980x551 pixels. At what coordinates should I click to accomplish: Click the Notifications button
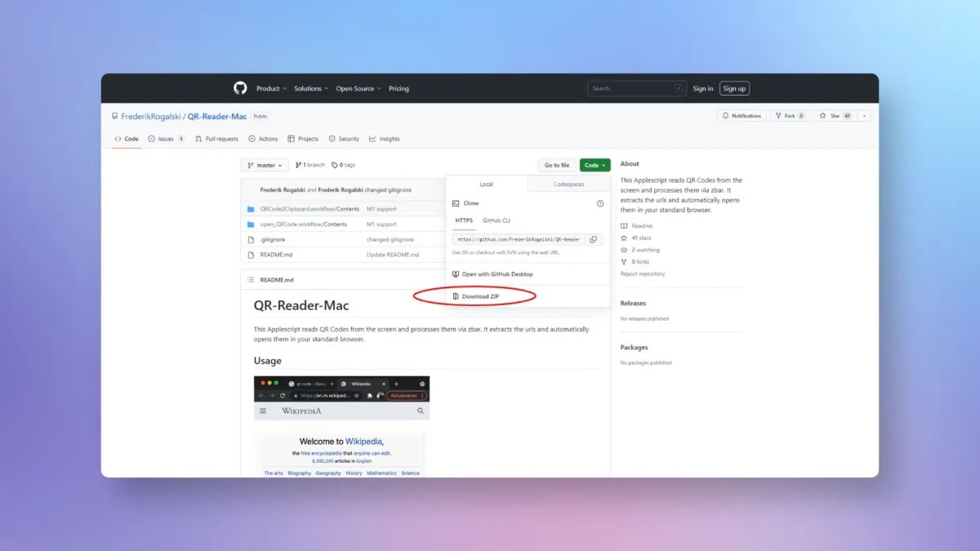click(x=742, y=116)
